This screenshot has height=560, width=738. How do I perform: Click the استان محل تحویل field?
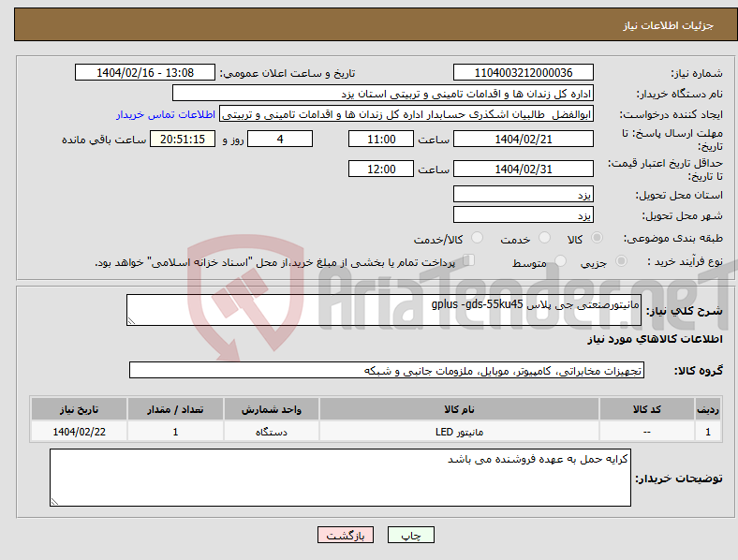523,194
